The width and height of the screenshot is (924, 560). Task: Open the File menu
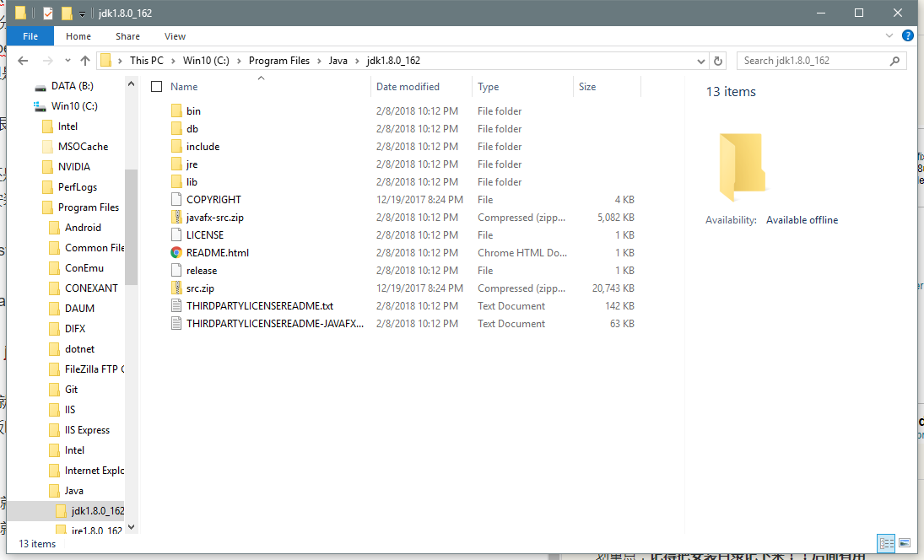(x=30, y=36)
